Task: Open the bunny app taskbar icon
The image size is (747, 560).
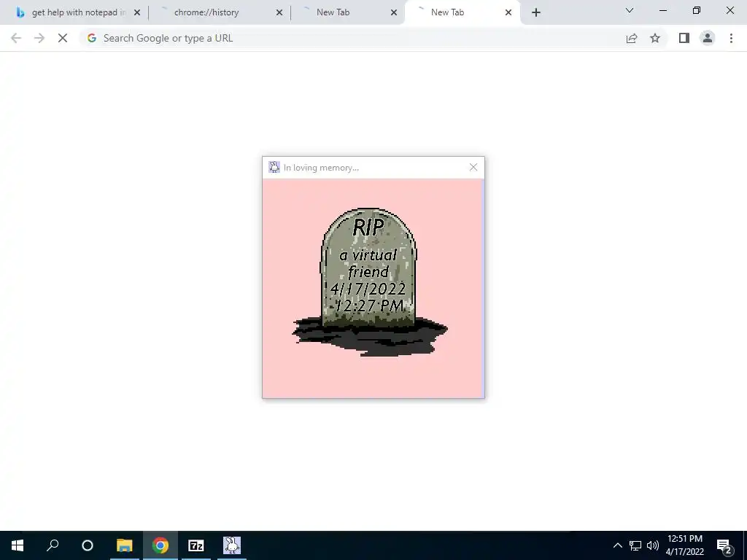Action: pyautogui.click(x=231, y=545)
